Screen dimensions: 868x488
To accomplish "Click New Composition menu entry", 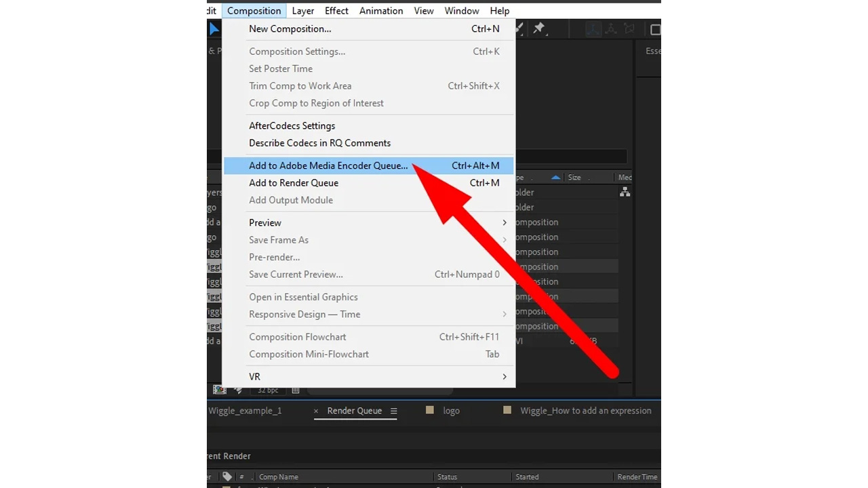I will 290,29.
